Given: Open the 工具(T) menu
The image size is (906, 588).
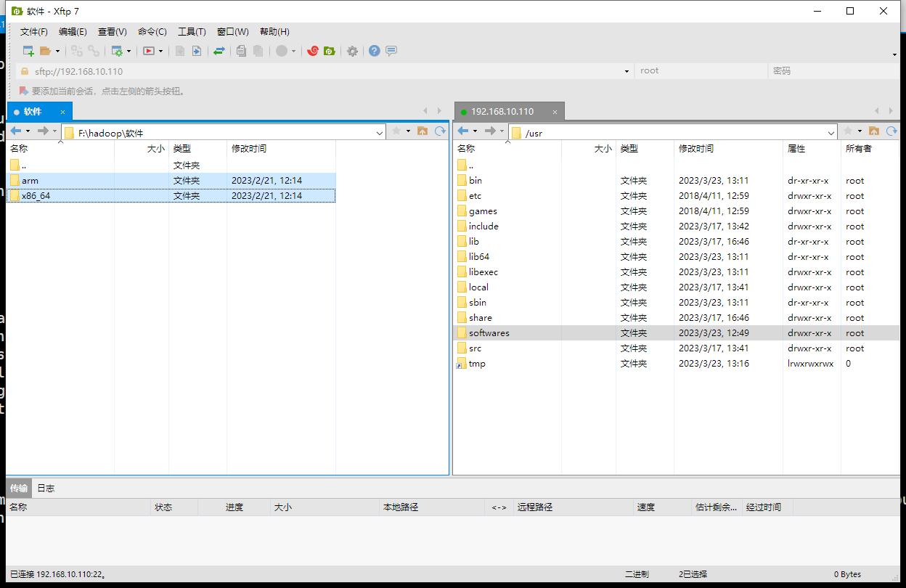Looking at the screenshot, I should [192, 32].
